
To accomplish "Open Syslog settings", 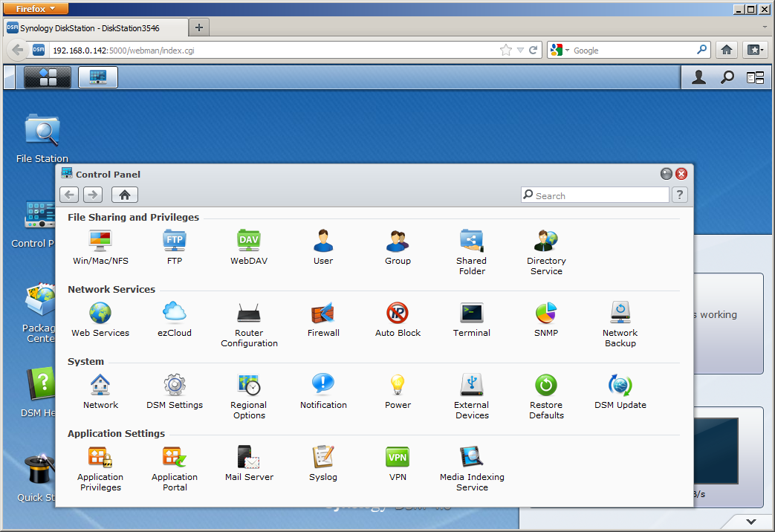I will coord(323,464).
